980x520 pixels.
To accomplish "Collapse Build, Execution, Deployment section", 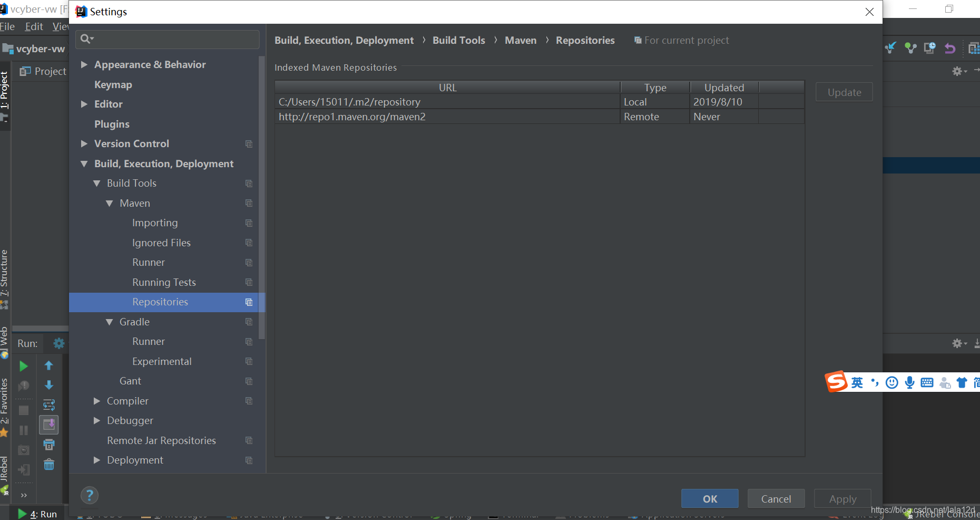I will (x=84, y=164).
